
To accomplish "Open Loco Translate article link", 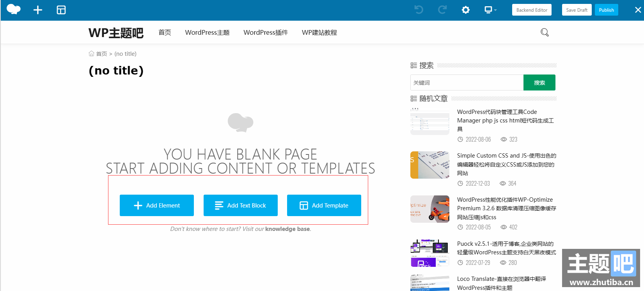I will point(502,283).
